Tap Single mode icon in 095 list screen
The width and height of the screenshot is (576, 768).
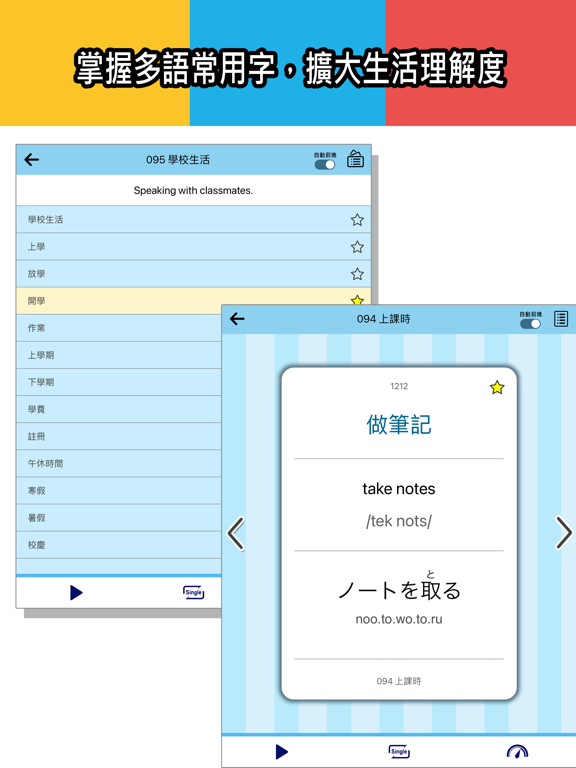(x=193, y=593)
